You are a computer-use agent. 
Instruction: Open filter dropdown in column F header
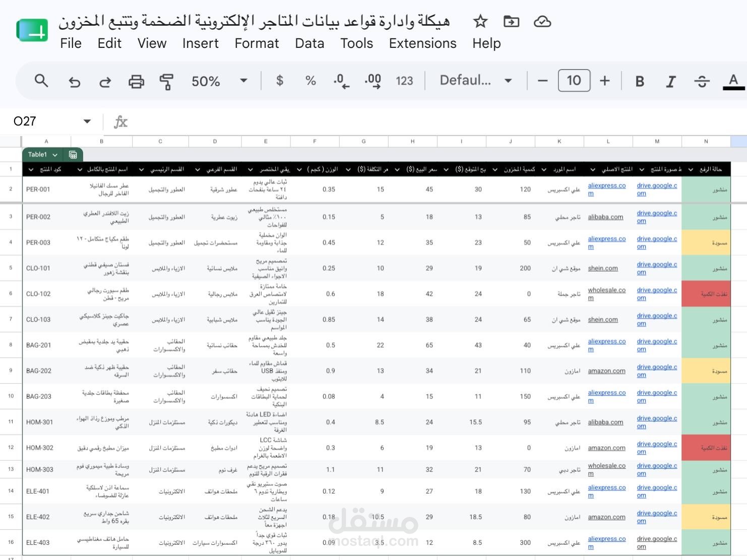point(299,169)
